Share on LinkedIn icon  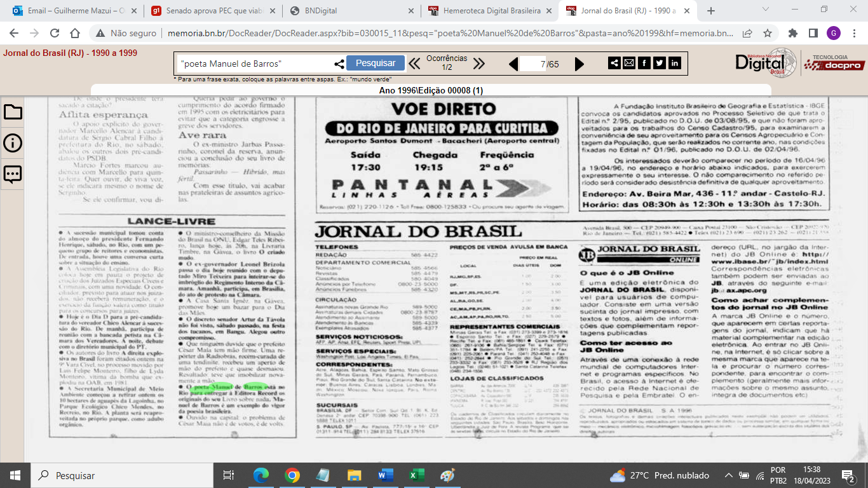click(675, 63)
